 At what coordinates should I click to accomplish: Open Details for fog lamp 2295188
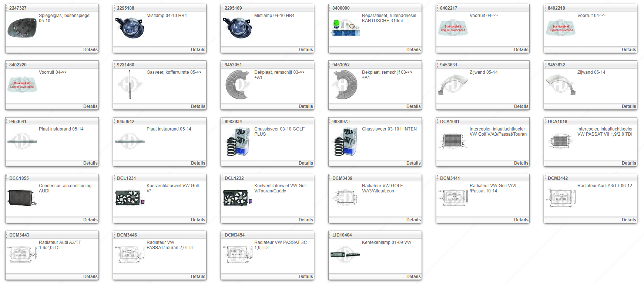pyautogui.click(x=198, y=50)
